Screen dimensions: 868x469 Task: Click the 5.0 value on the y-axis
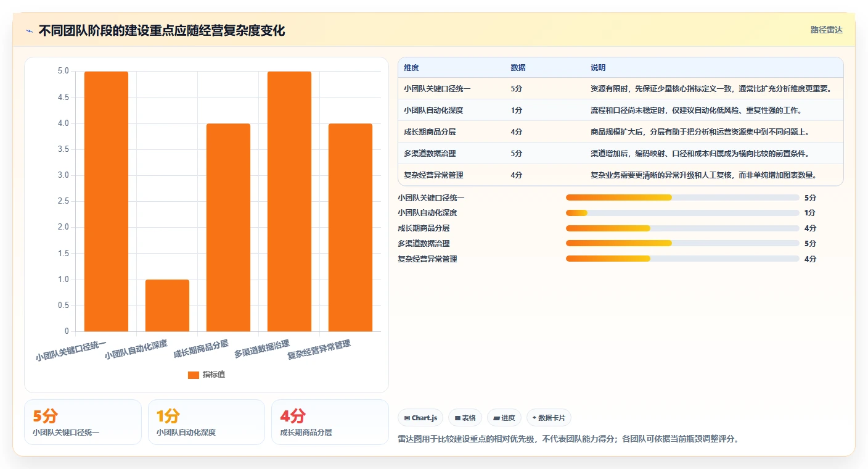pyautogui.click(x=63, y=71)
